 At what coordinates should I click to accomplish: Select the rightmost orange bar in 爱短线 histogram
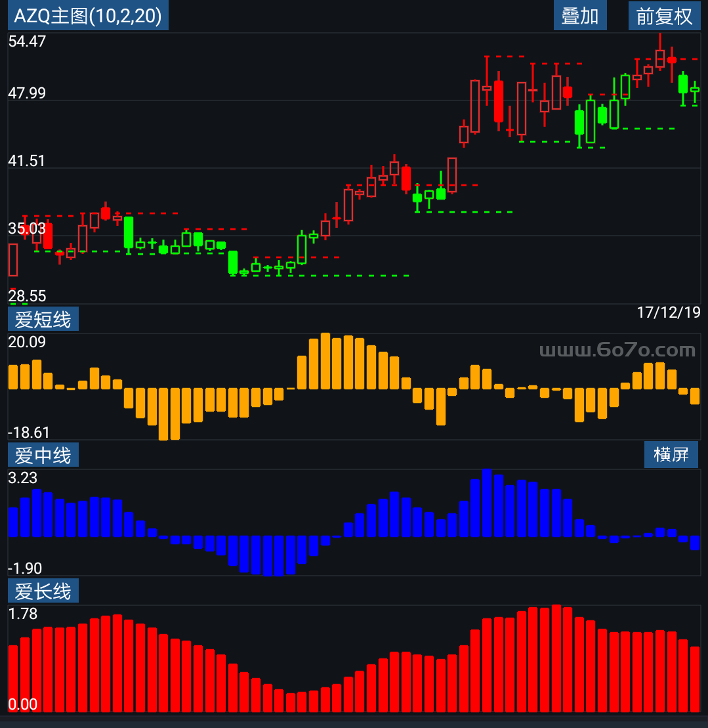(695, 396)
